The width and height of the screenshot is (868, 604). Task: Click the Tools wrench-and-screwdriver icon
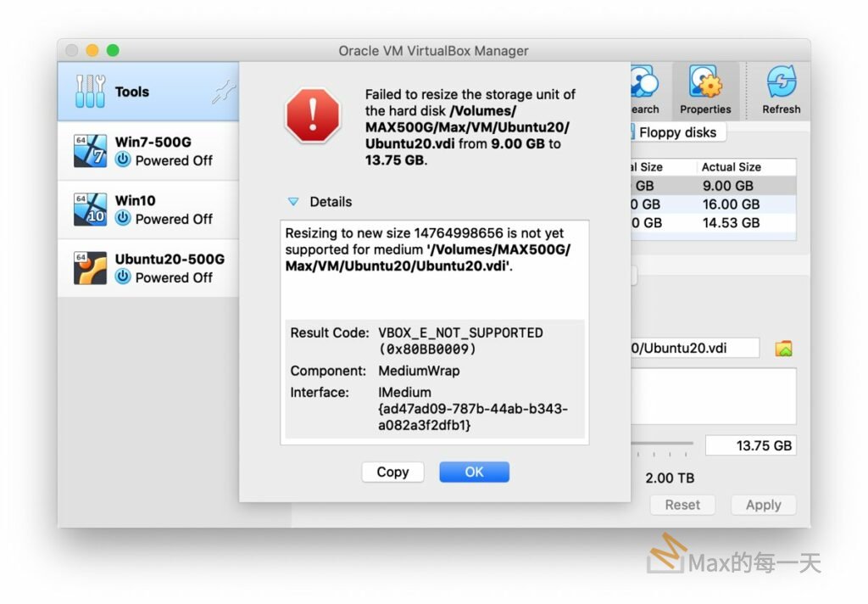90,92
